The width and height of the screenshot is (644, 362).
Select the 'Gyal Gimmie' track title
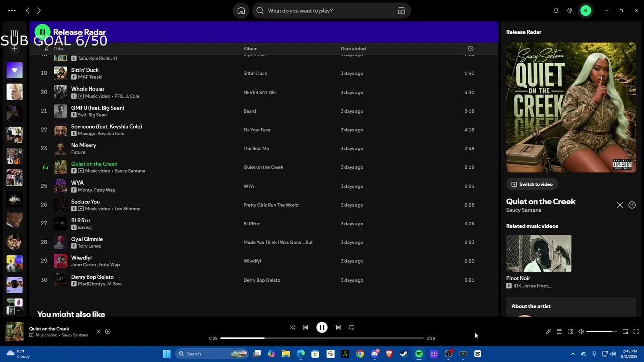87,239
